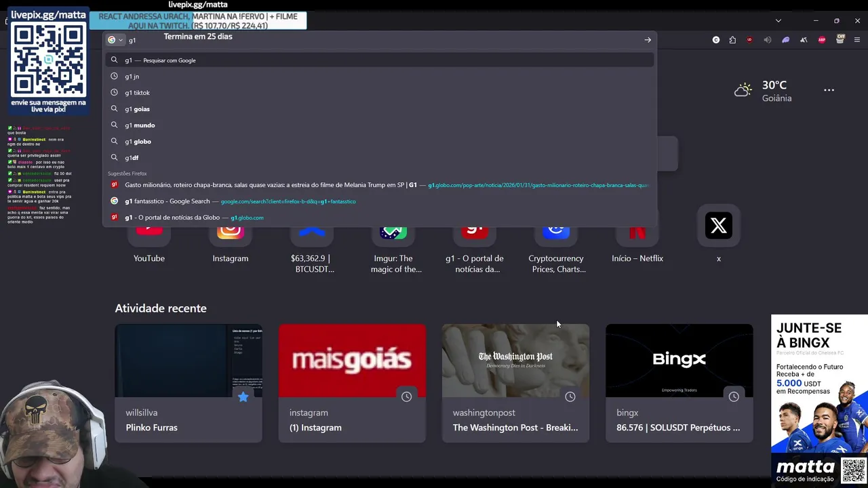Click the 'Termina em 25 dias' overlay text
The height and width of the screenshot is (488, 868).
point(198,37)
